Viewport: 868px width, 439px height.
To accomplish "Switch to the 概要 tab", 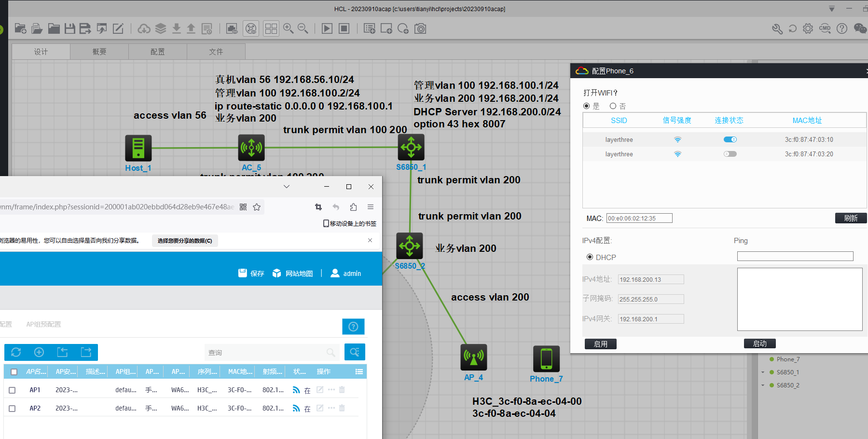I will click(x=99, y=52).
